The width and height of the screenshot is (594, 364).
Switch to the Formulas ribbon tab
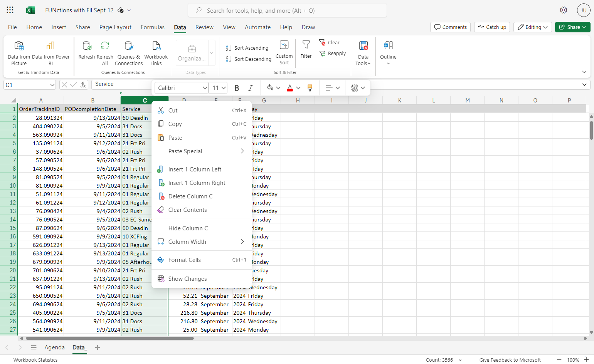pos(153,27)
